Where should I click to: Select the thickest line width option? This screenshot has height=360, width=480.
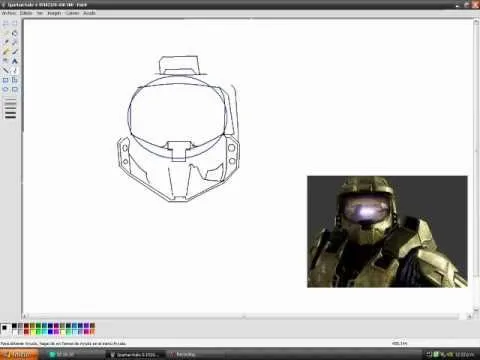[x=10, y=116]
